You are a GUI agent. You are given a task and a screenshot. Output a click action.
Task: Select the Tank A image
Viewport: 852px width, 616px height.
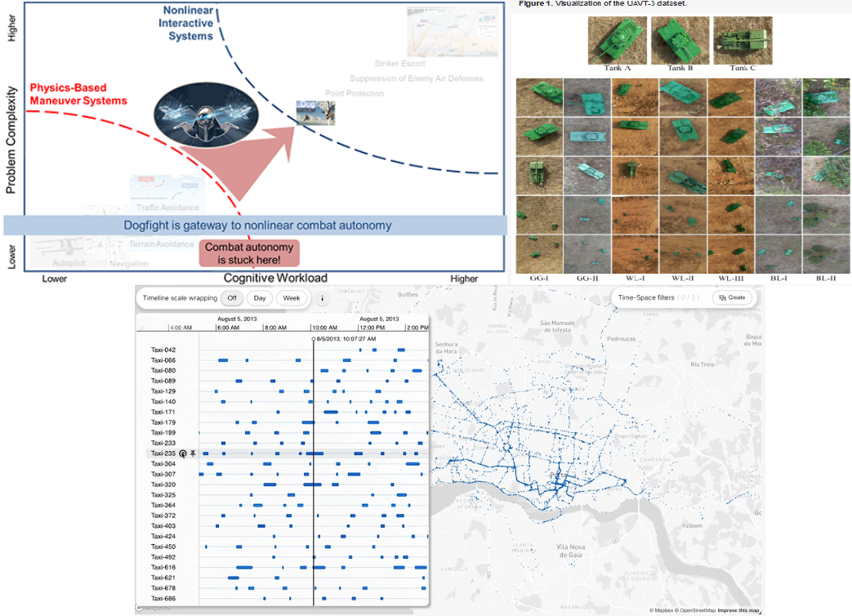[617, 39]
